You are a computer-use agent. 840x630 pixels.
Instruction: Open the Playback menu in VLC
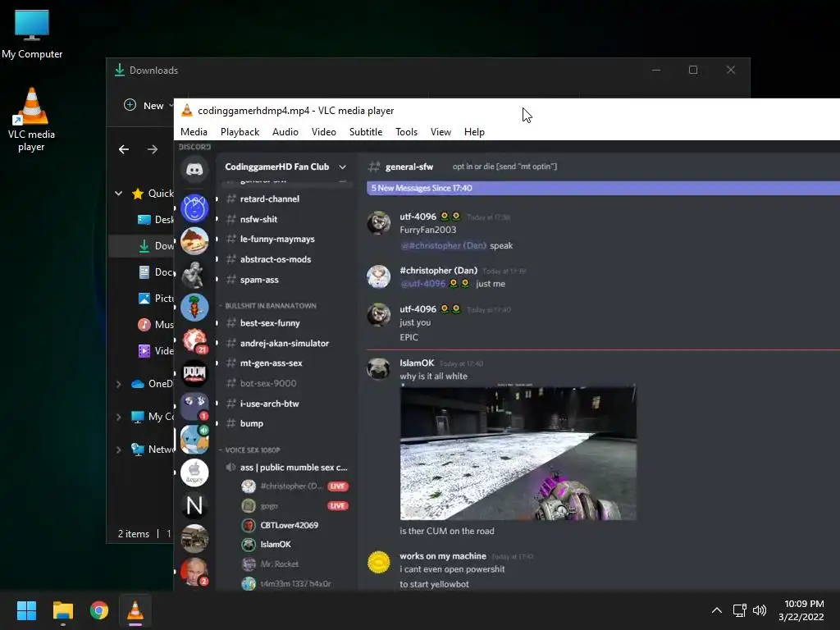pyautogui.click(x=240, y=132)
